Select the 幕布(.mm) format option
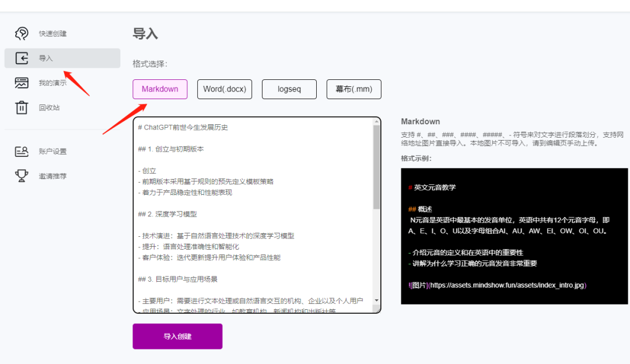The image size is (630, 364). tap(353, 89)
